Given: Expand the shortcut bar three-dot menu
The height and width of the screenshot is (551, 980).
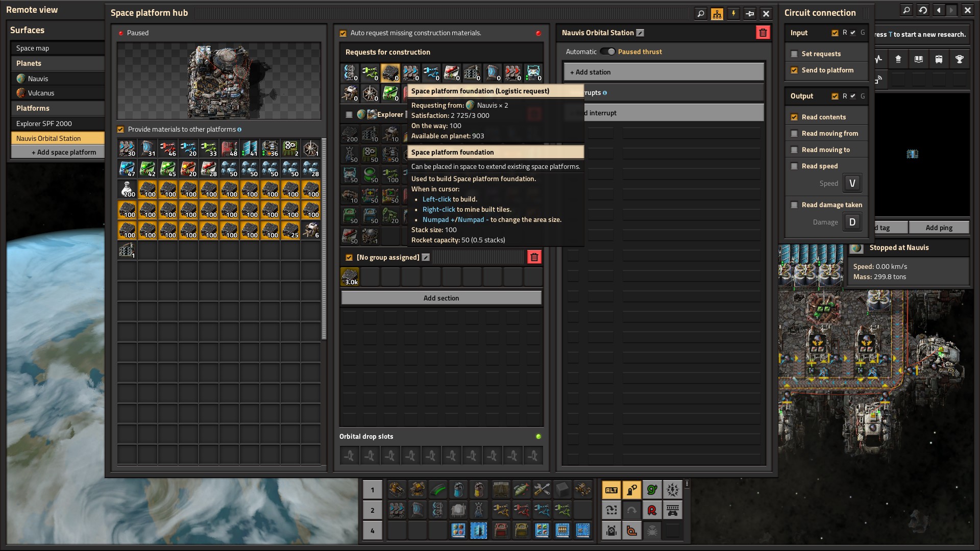Looking at the screenshot, I should tap(687, 484).
